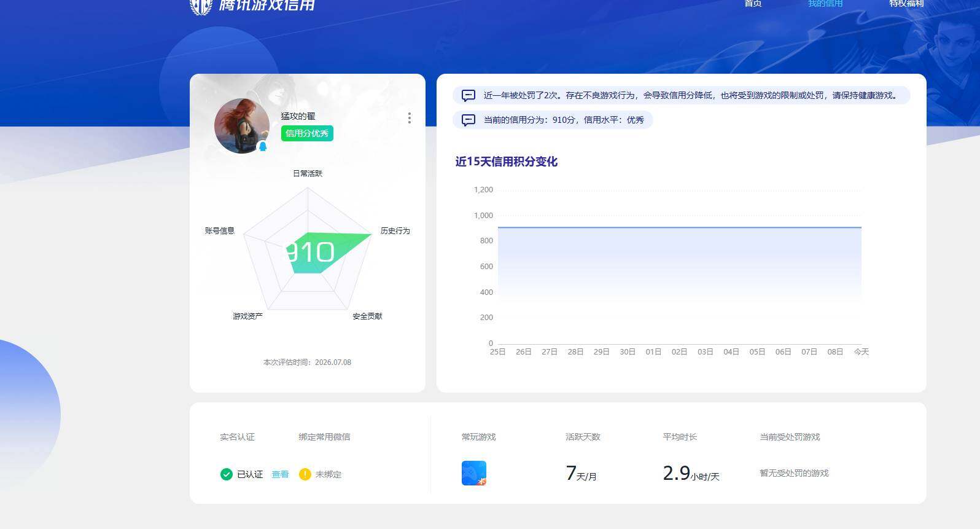This screenshot has width=980, height=529.
Task: Click the 查看 link next to 已认证
Action: pyautogui.click(x=280, y=474)
